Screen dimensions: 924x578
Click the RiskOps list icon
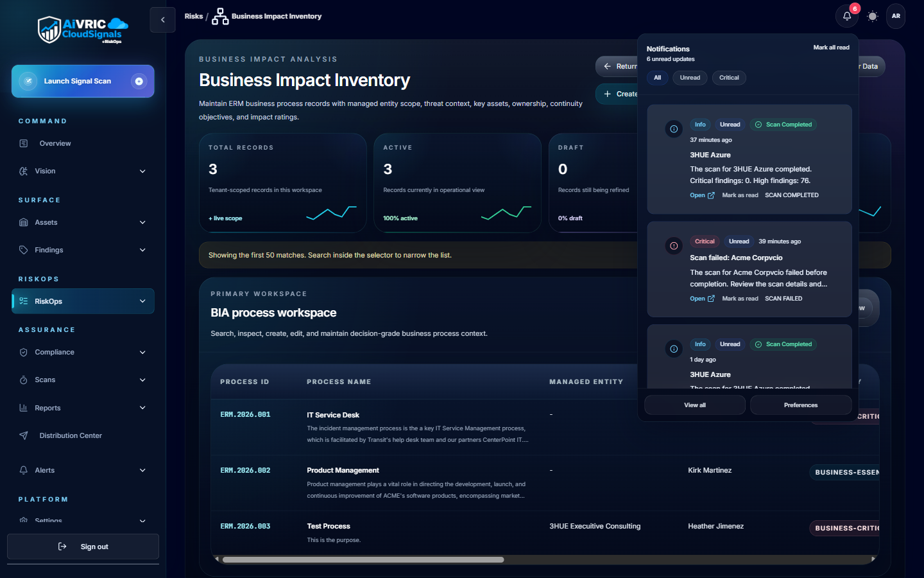coord(24,301)
